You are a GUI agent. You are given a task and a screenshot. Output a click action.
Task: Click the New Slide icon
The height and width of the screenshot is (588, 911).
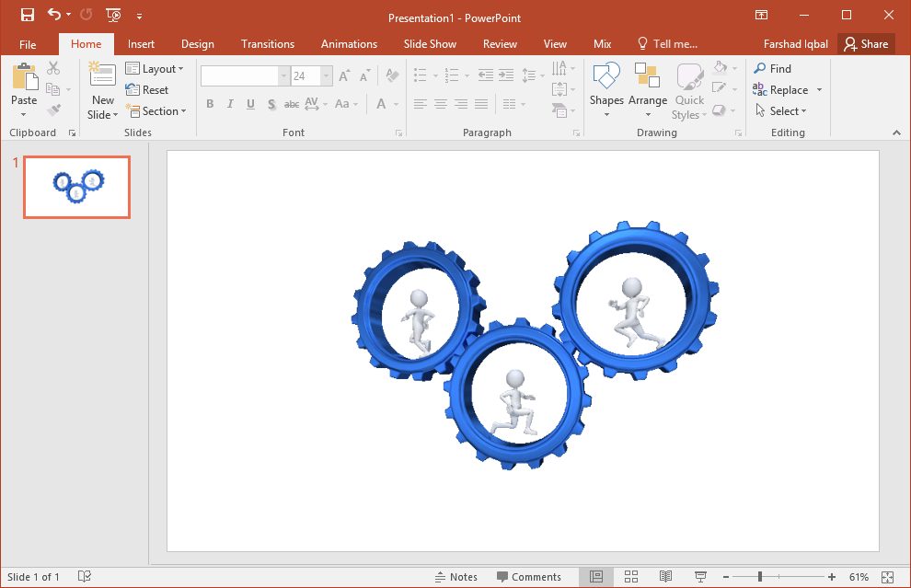tap(102, 78)
